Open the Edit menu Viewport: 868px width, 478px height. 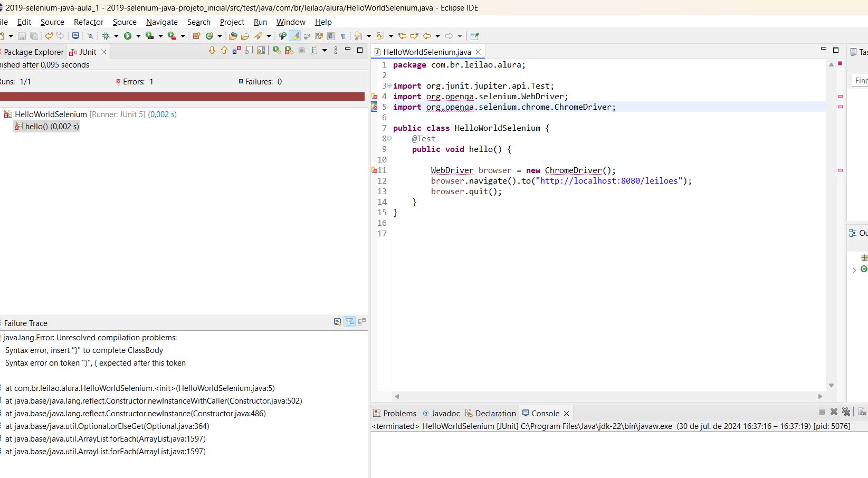click(x=24, y=22)
